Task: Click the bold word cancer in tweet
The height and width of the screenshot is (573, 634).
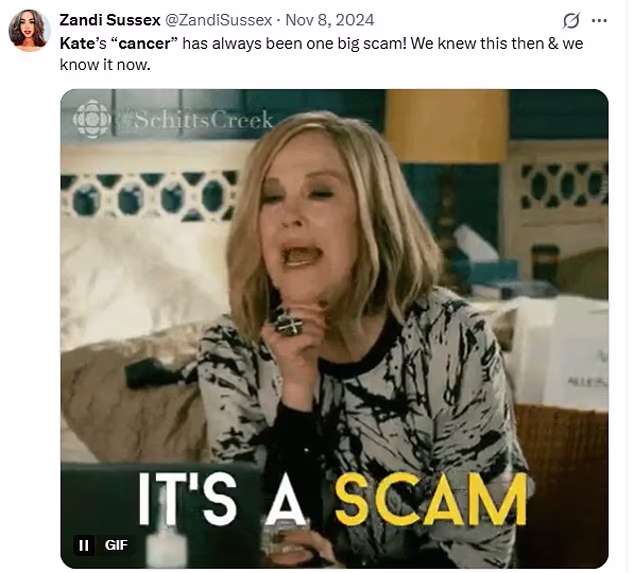Action: pos(145,43)
